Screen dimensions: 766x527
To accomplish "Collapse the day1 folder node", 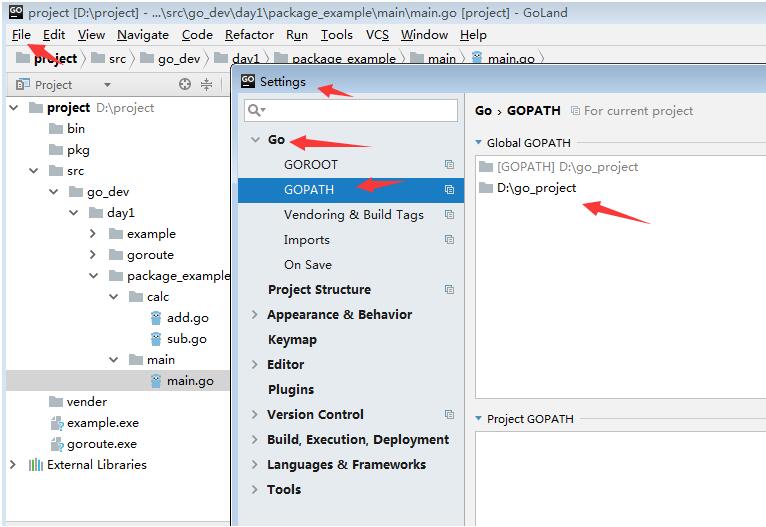I will coord(73,212).
